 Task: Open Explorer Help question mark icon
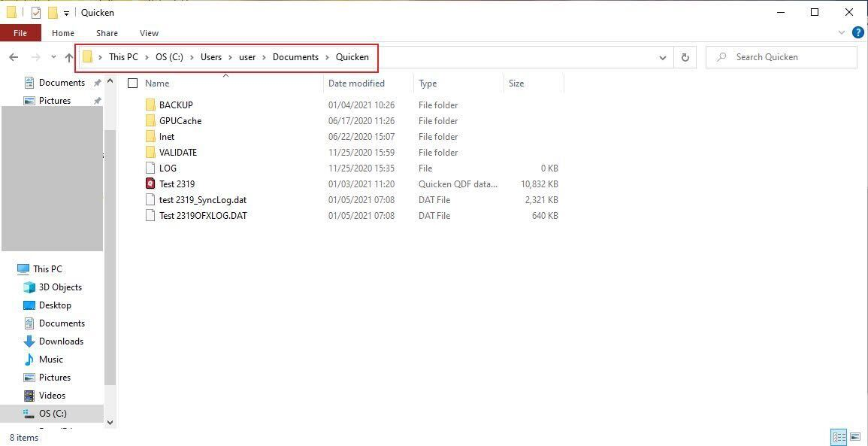[x=857, y=32]
